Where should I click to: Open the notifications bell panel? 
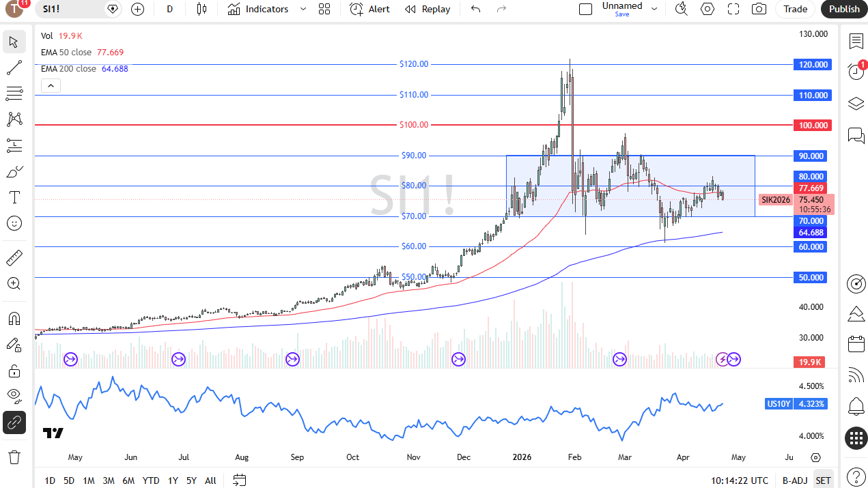pos(856,407)
